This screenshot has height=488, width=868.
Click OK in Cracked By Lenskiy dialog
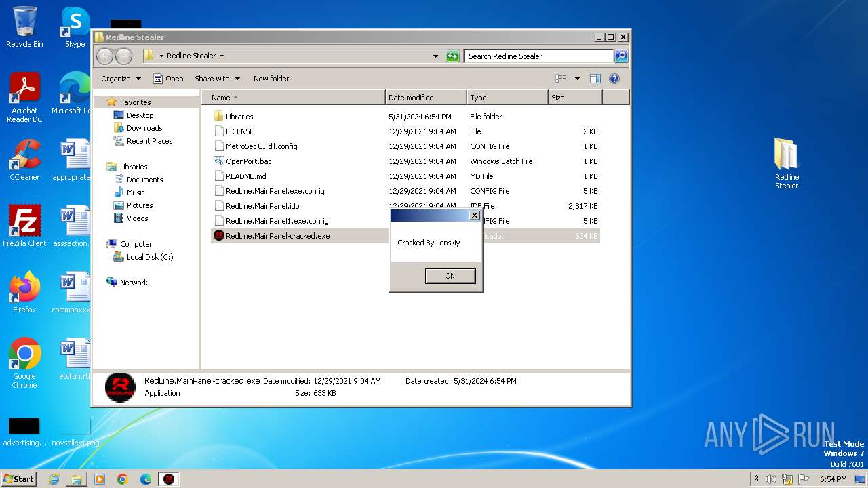[450, 276]
